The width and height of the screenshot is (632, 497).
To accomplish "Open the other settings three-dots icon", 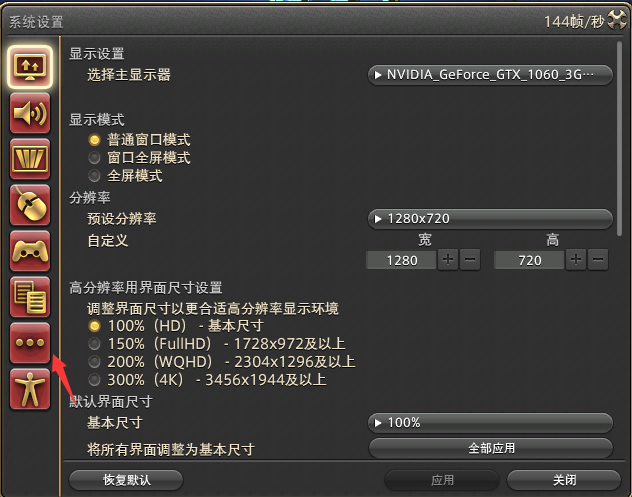I will pos(30,343).
